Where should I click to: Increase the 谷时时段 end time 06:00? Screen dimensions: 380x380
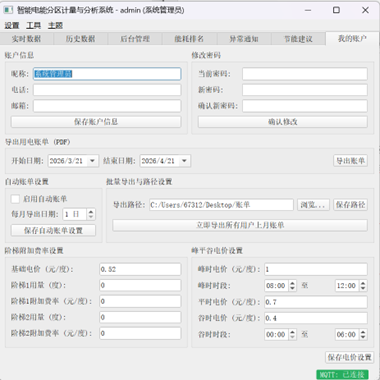363,332
